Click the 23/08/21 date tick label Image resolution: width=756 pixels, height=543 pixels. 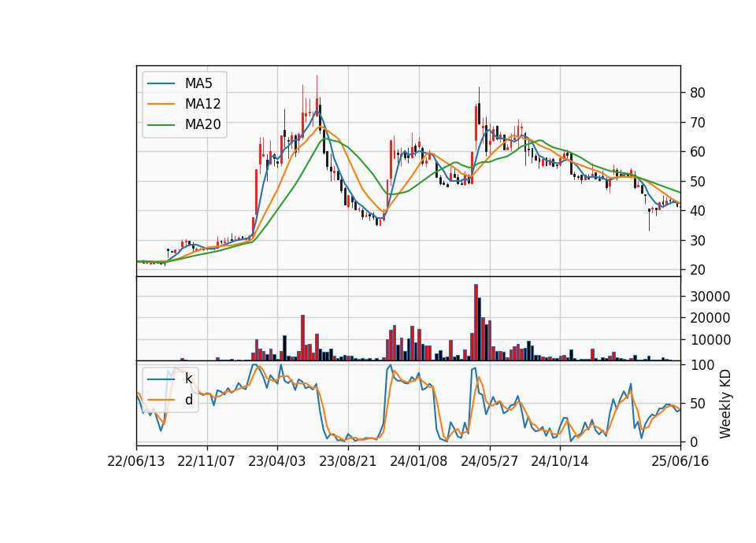[x=347, y=461]
